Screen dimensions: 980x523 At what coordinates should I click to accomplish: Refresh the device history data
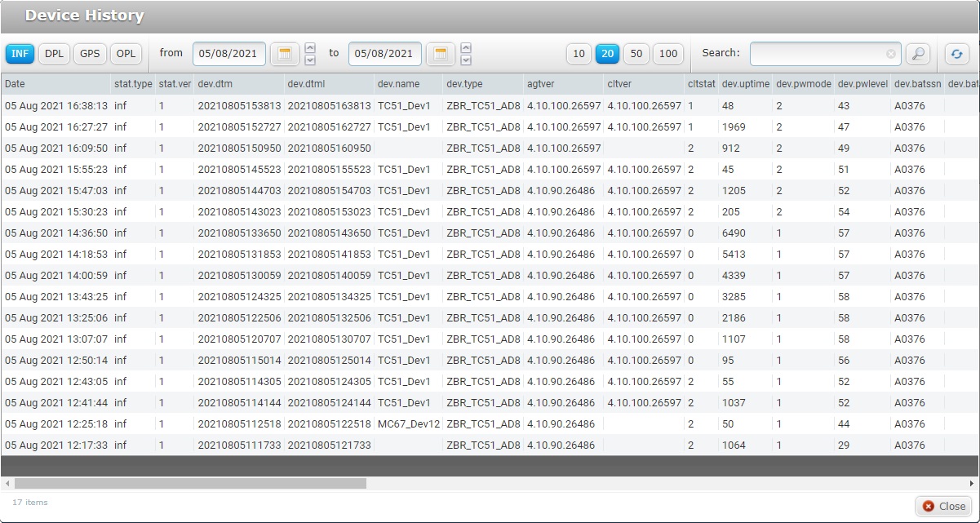click(x=957, y=54)
